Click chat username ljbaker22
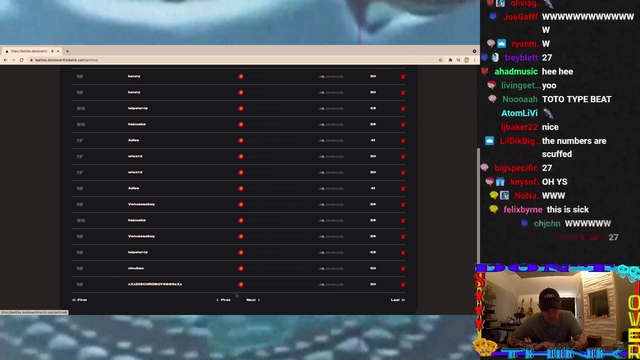This screenshot has width=640, height=360. (519, 127)
